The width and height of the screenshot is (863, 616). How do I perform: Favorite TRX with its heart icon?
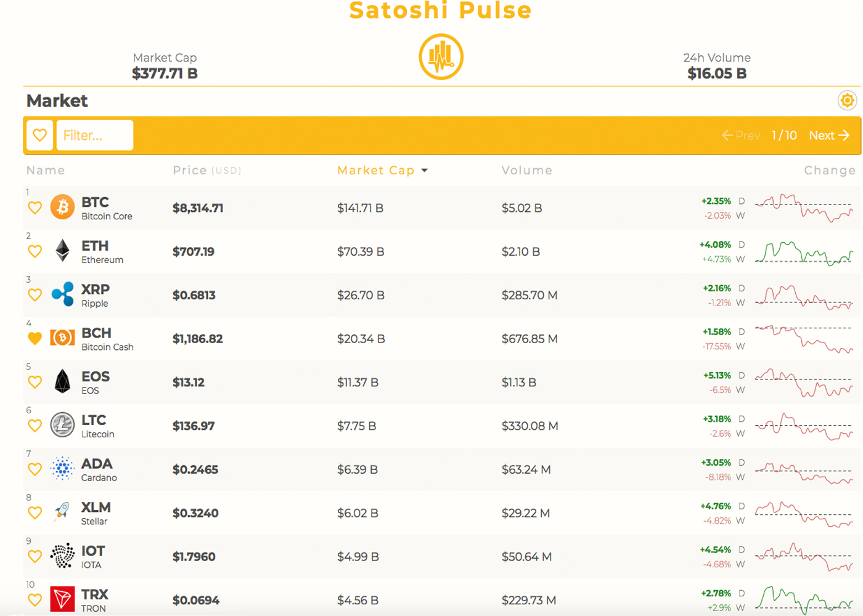pos(35,600)
